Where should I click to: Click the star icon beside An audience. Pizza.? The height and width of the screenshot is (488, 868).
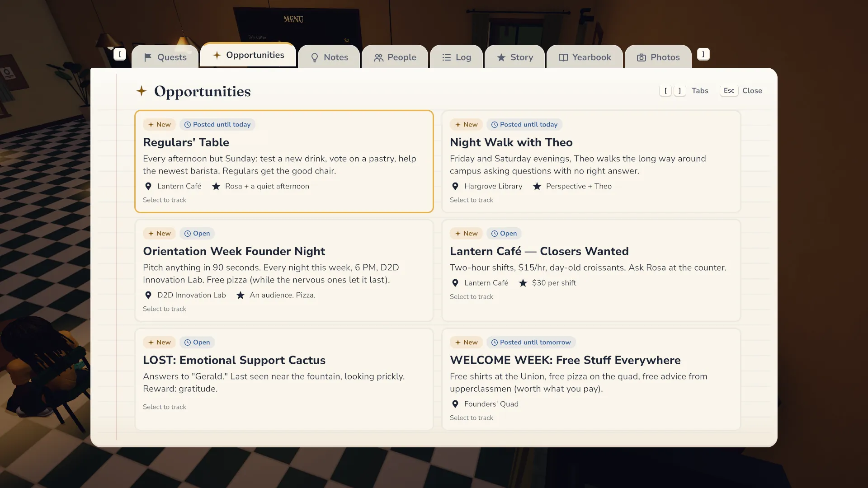(241, 295)
